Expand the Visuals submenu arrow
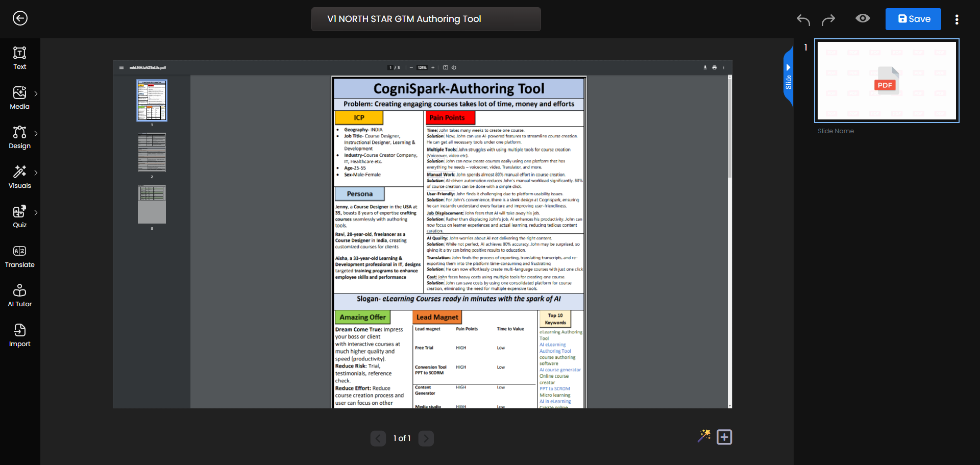 tap(36, 173)
